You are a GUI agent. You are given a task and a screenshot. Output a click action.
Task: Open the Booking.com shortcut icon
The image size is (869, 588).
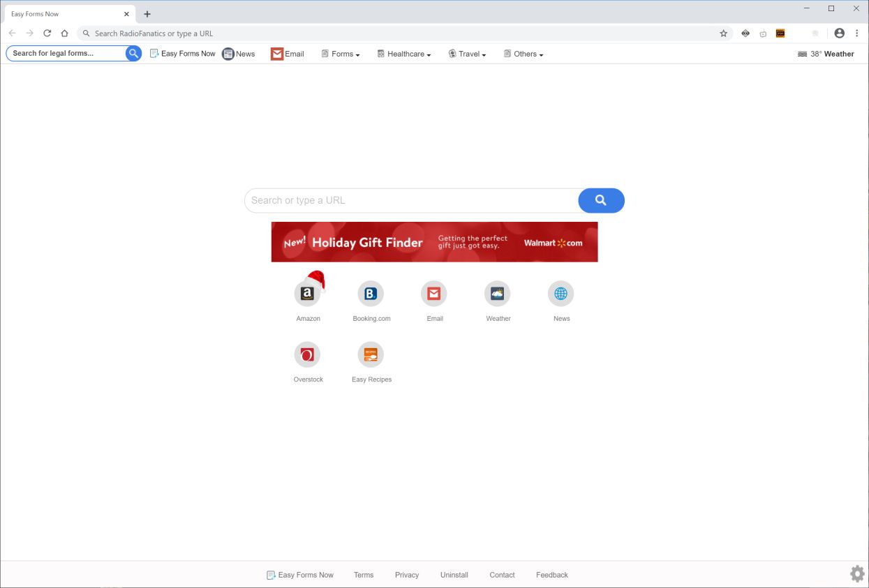click(371, 294)
